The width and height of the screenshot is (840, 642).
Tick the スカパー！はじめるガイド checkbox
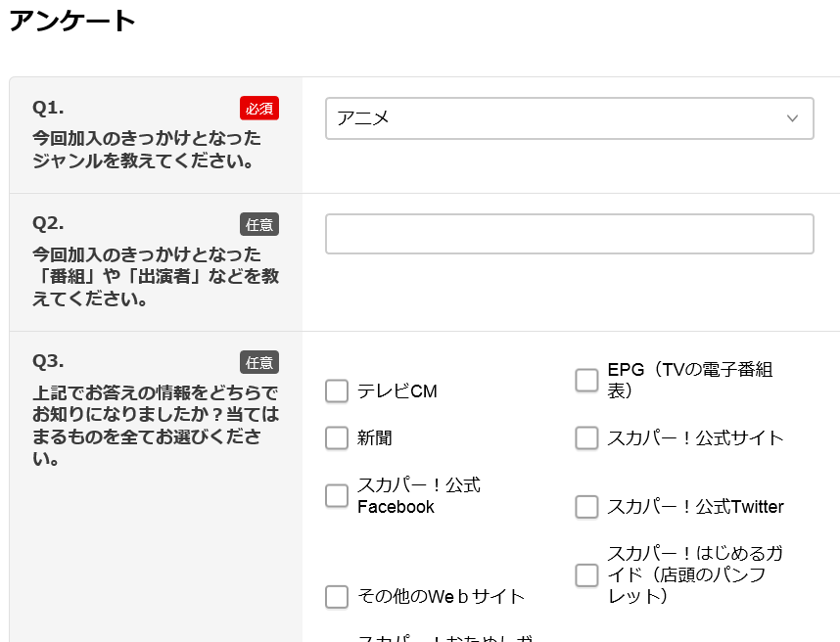coord(586,575)
